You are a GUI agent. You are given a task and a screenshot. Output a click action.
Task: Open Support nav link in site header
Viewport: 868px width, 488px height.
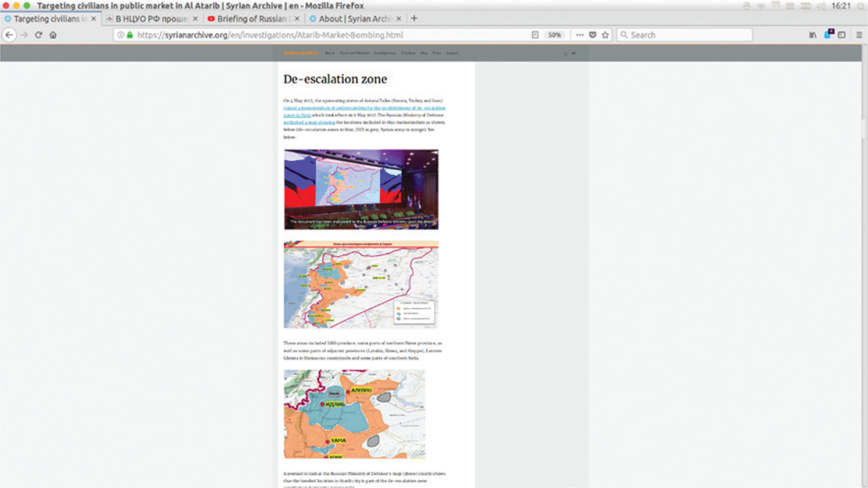(452, 53)
